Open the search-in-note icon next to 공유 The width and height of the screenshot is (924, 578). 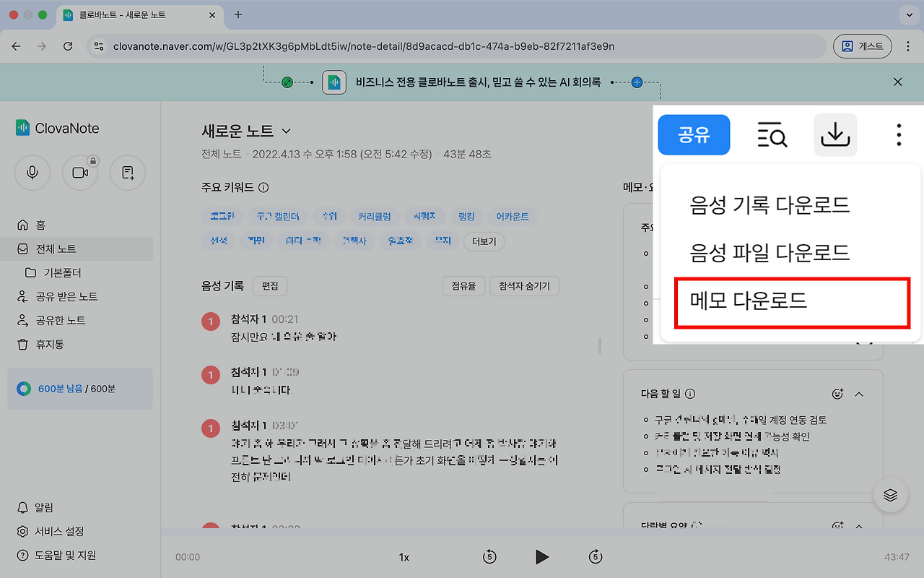(x=772, y=134)
